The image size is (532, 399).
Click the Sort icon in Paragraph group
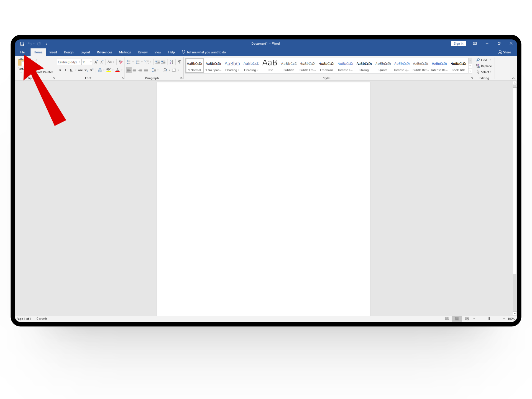pyautogui.click(x=171, y=62)
